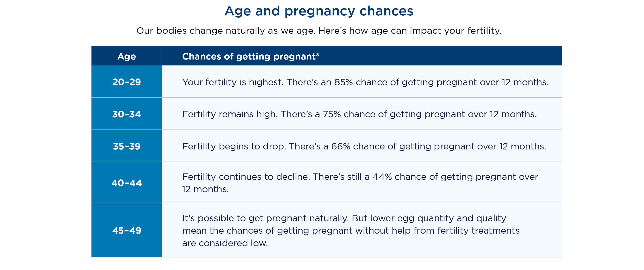Select the 30–34 age row label

tap(127, 114)
